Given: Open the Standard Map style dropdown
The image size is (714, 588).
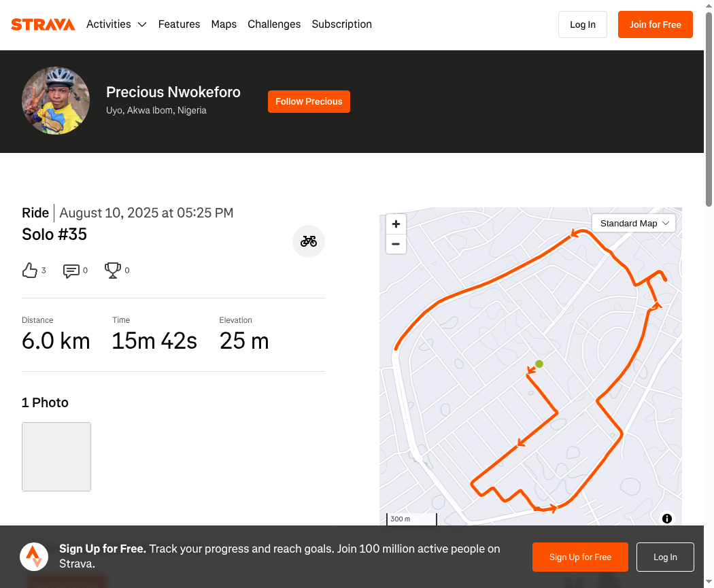Looking at the screenshot, I should [634, 223].
